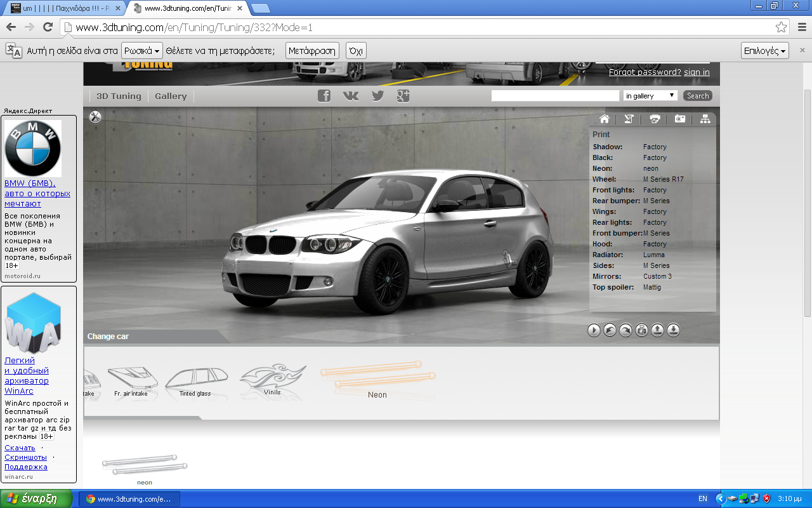812x508 pixels.
Task: Click the vertical page scrollbar
Action: (807, 202)
